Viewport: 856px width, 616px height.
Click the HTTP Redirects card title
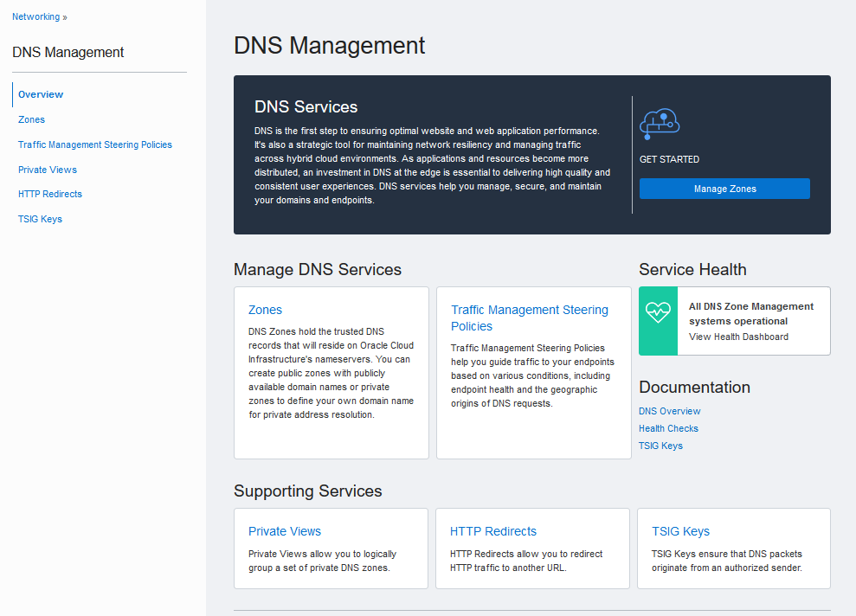492,531
